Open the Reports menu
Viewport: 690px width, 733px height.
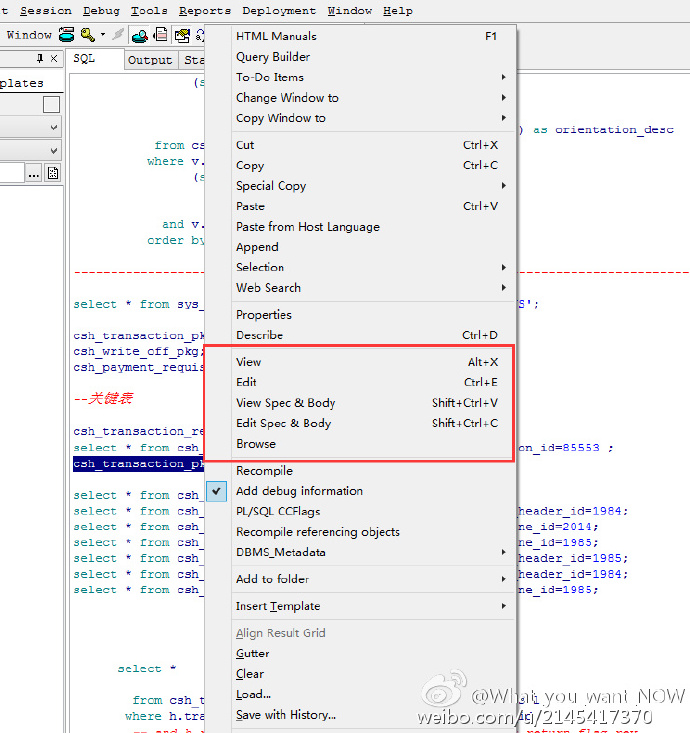[x=205, y=11]
